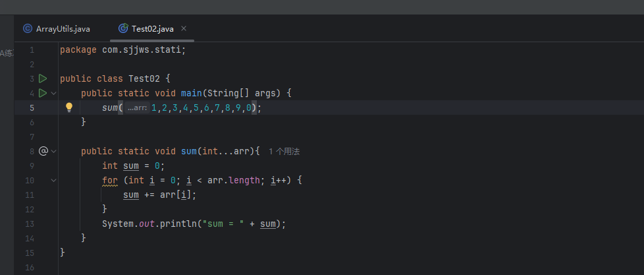644x275 pixels.
Task: Place the cursor on the package name com.sjjws.stati
Action: pos(144,49)
